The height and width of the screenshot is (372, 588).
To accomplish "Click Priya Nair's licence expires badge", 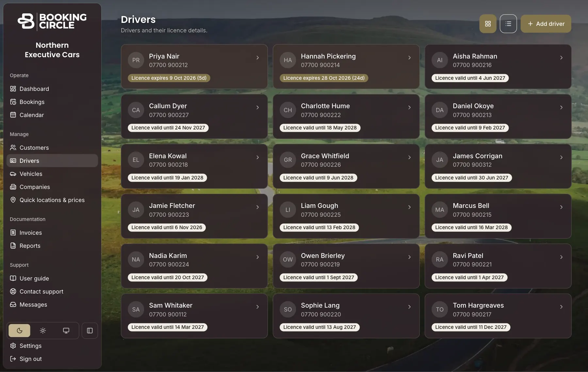I will coord(169,78).
